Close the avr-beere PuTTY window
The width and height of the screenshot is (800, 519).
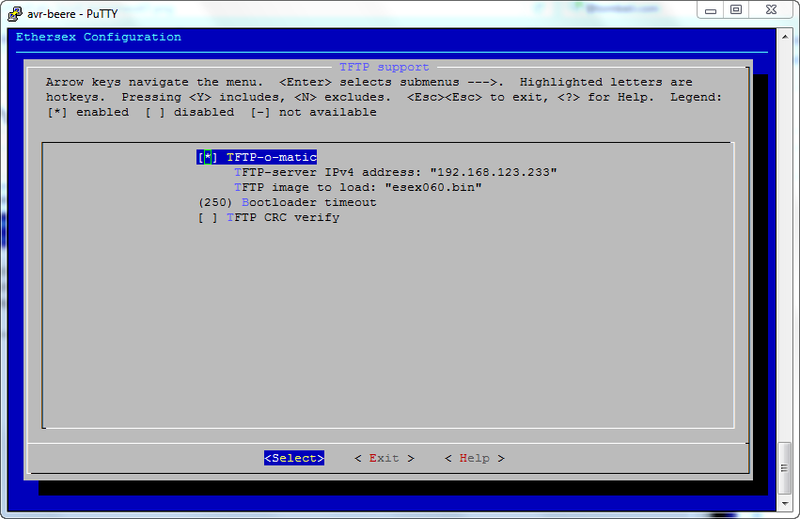pos(772,9)
